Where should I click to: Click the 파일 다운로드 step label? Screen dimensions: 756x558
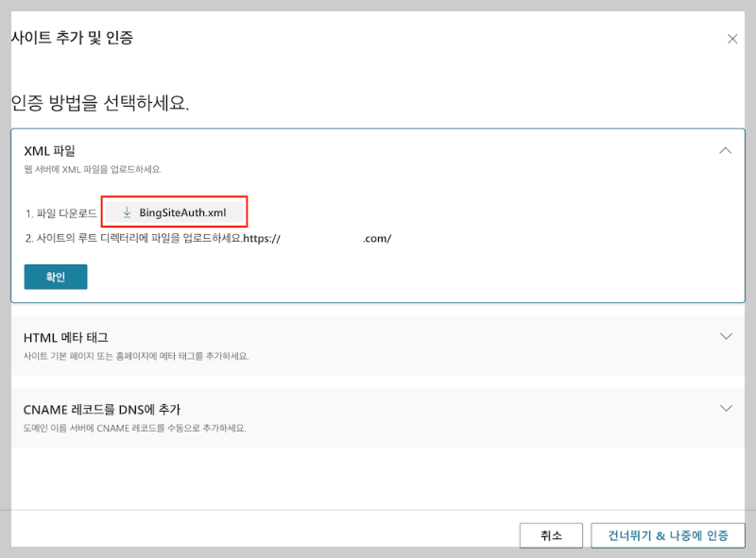click(x=60, y=211)
